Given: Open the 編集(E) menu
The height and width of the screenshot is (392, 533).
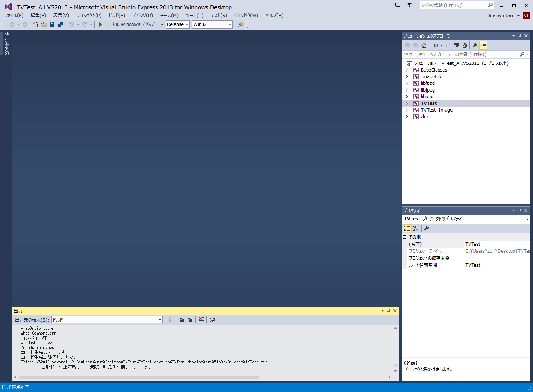Looking at the screenshot, I should coord(38,16).
